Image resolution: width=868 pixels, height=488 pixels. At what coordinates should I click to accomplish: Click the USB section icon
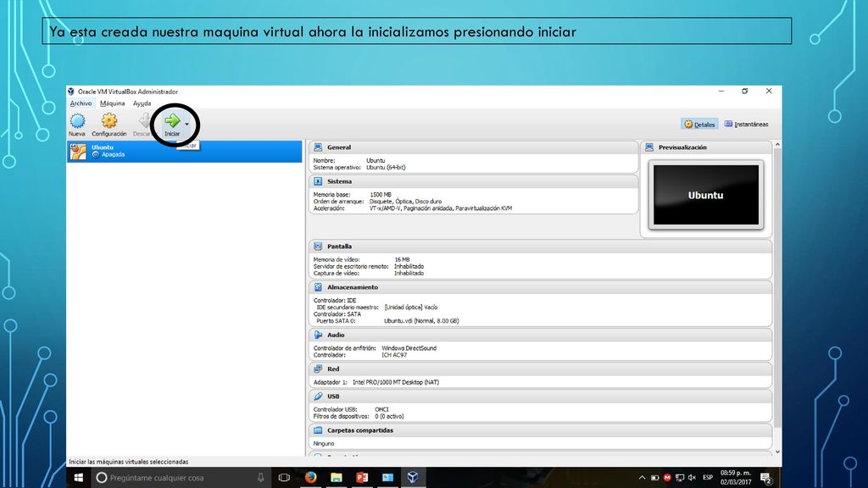pos(318,396)
